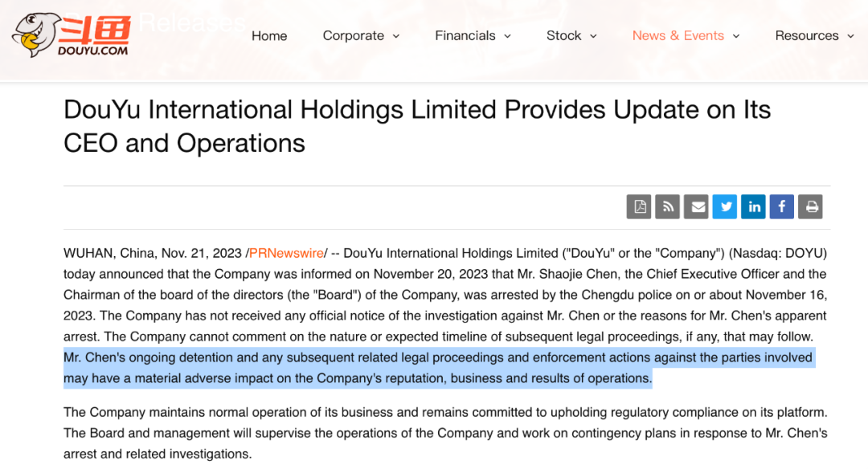Open the News & Events menu

pos(678,35)
